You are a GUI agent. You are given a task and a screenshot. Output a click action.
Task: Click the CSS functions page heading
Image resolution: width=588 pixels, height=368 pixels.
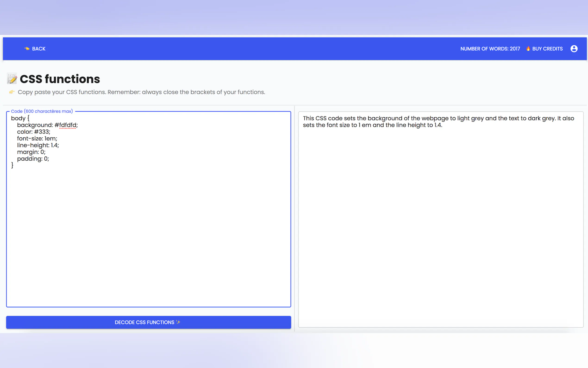click(x=60, y=79)
